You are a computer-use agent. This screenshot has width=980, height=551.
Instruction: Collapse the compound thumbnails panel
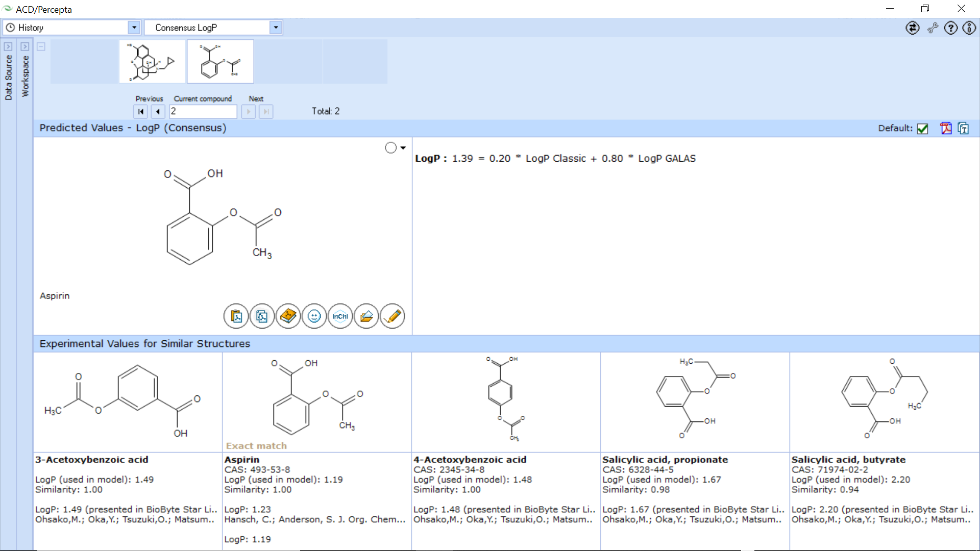tap(41, 46)
